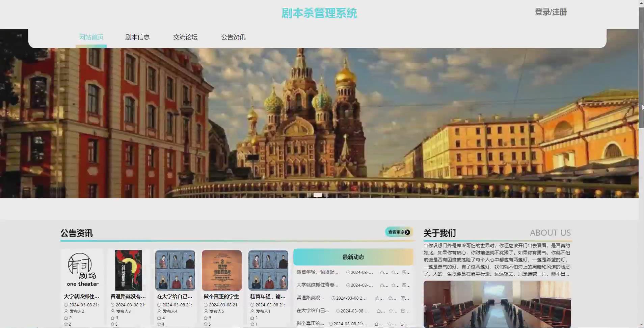Image resolution: width=644 pixels, height=328 pixels.
Task: Switch to the 剧本信息 tab
Action: (x=137, y=37)
